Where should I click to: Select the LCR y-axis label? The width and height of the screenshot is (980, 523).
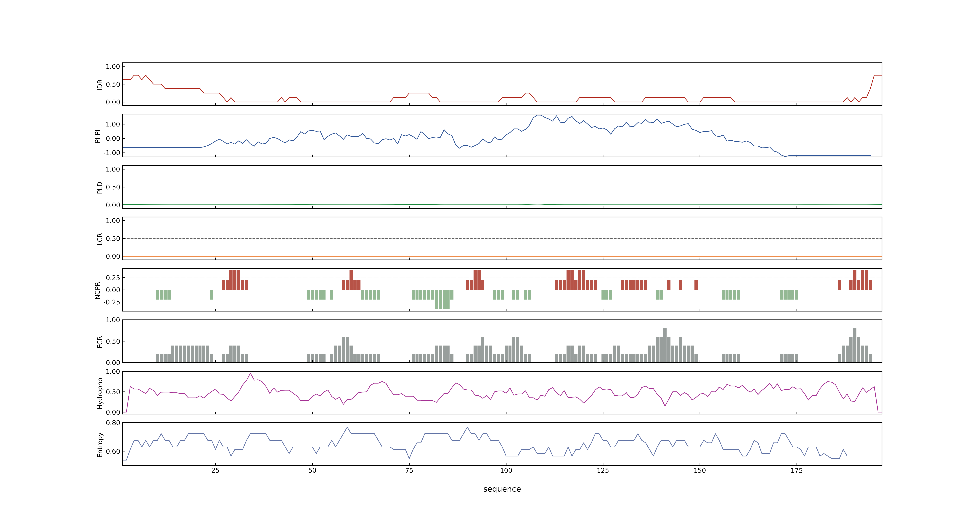tap(100, 239)
